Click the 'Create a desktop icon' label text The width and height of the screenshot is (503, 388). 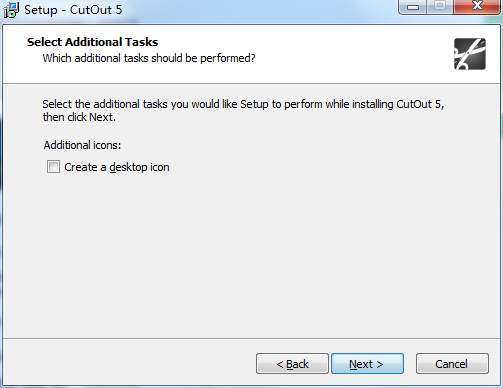pyautogui.click(x=117, y=167)
